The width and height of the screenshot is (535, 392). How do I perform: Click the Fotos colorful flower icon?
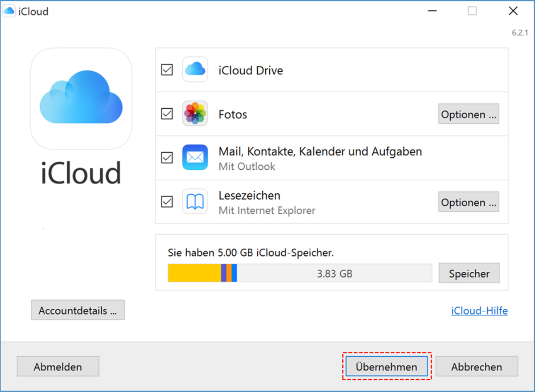click(x=195, y=114)
